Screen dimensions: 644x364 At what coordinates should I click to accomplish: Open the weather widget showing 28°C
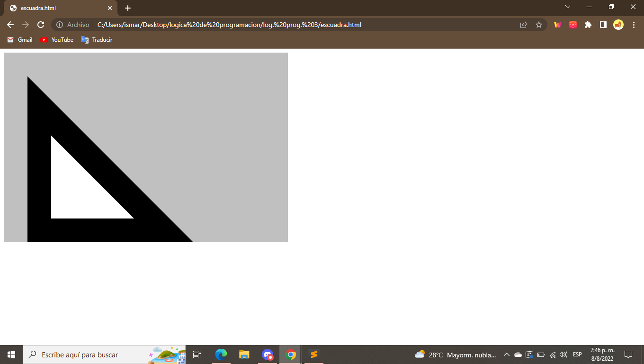(x=455, y=355)
